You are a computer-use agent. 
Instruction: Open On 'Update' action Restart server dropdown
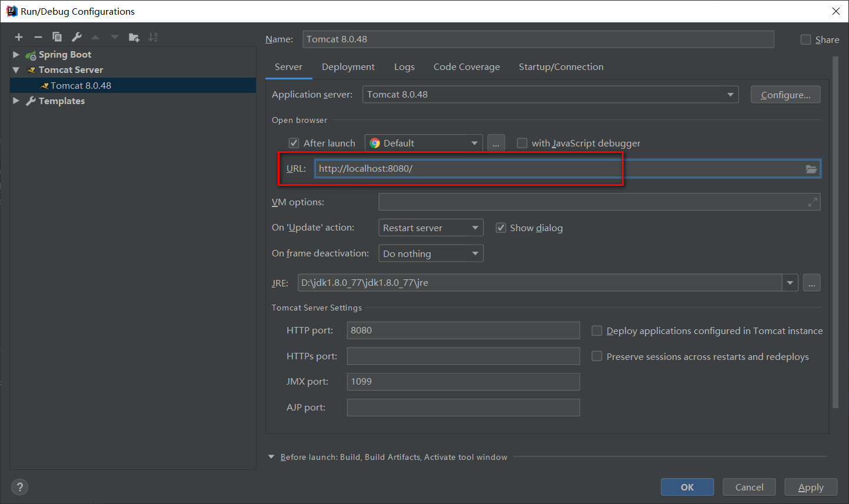pyautogui.click(x=431, y=228)
